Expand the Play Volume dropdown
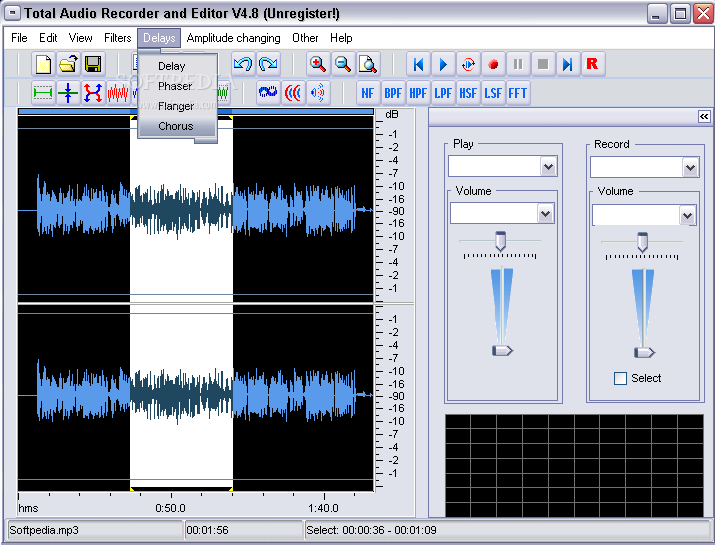Image resolution: width=715 pixels, height=545 pixels. pyautogui.click(x=545, y=213)
